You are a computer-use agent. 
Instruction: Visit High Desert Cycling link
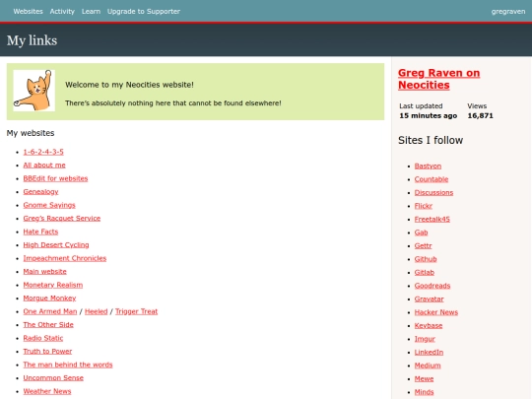(56, 245)
